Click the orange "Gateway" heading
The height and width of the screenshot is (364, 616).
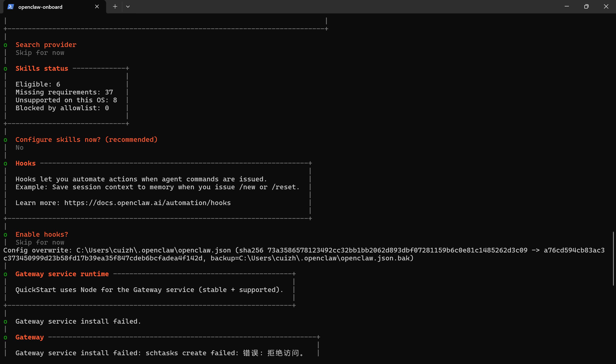click(30, 337)
